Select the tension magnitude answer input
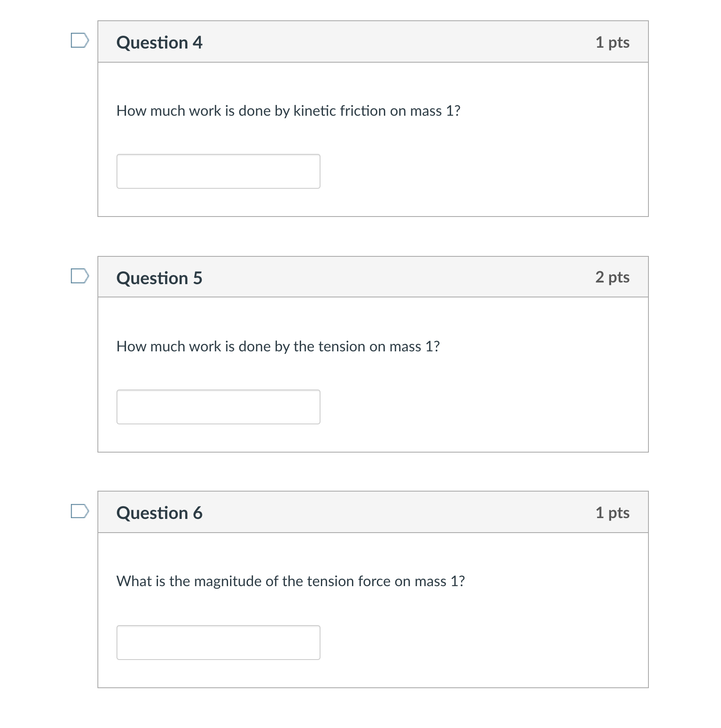The height and width of the screenshot is (728, 721). [x=218, y=643]
